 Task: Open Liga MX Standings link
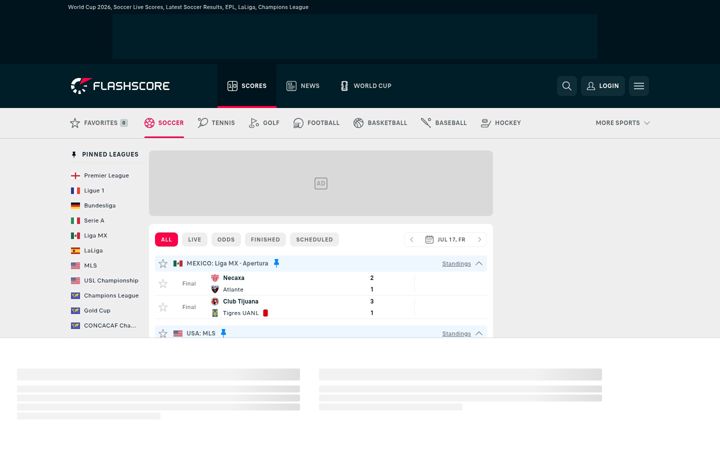(x=456, y=264)
